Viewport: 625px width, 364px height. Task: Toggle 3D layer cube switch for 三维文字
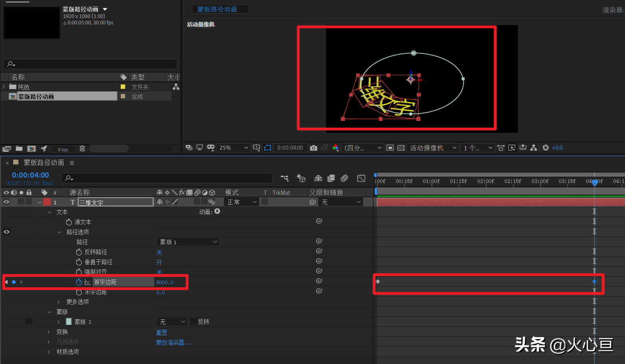click(212, 202)
